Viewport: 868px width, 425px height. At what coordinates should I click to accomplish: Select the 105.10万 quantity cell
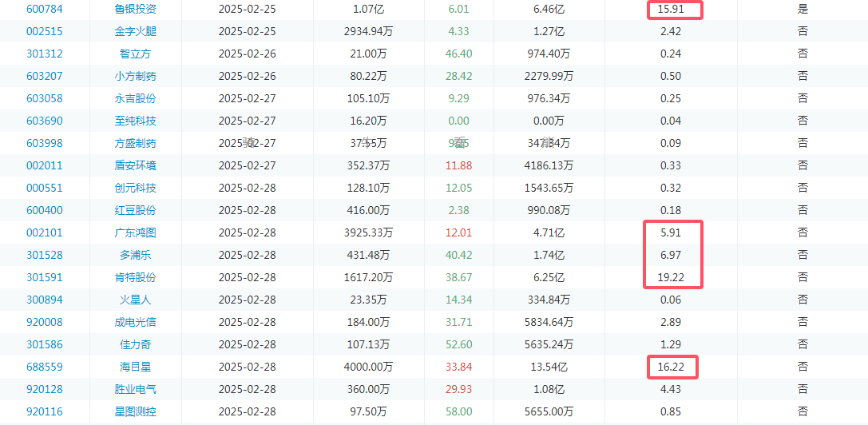[368, 98]
